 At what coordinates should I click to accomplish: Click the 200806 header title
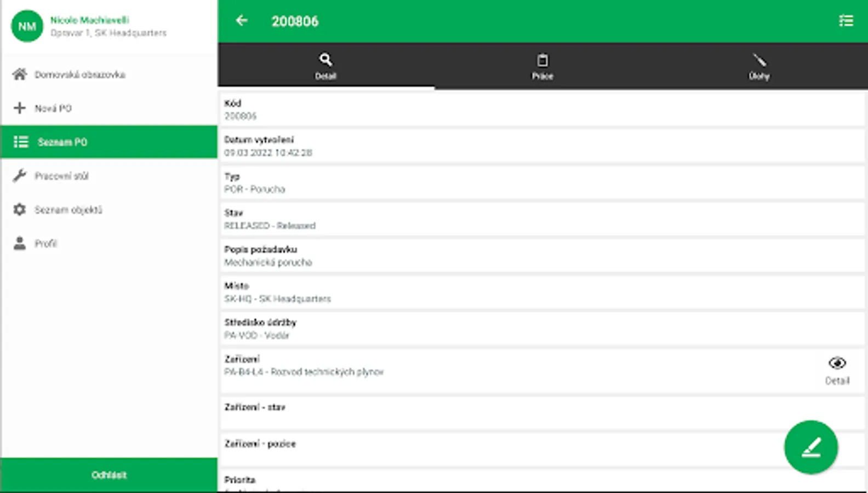[x=295, y=21]
